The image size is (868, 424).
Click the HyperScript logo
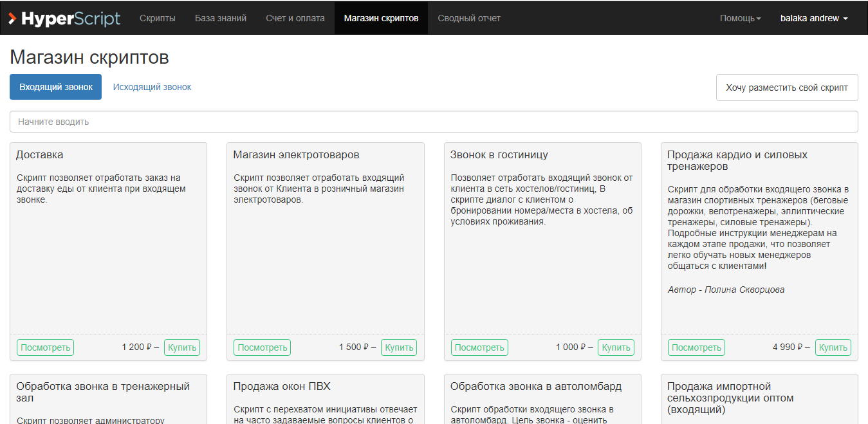point(64,19)
